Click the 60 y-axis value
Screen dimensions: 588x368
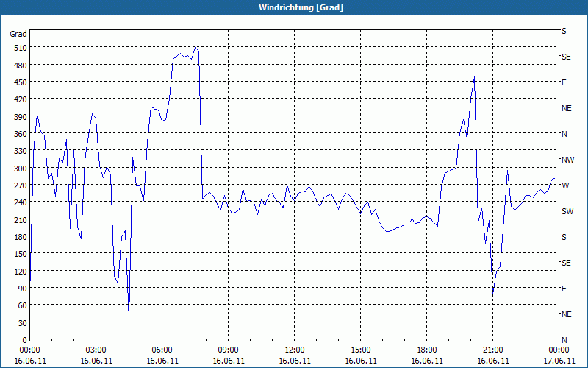(23, 305)
